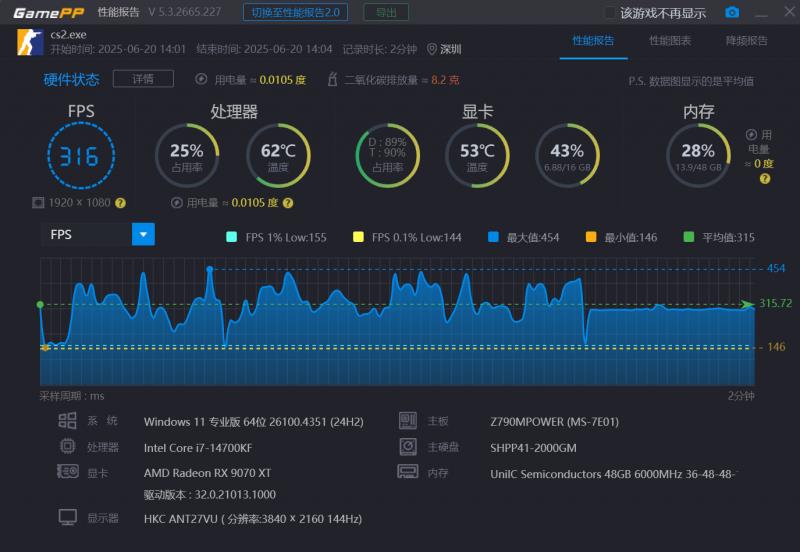Switch to the 性能图表 tab
Screen dimensions: 800x552
[x=670, y=41]
